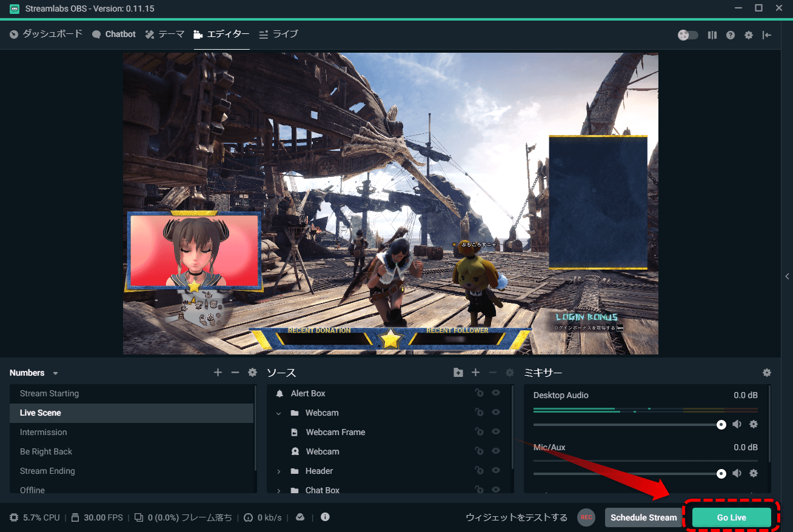This screenshot has height=532, width=793.
Task: Click the sources list scrollbar
Action: coord(512,427)
